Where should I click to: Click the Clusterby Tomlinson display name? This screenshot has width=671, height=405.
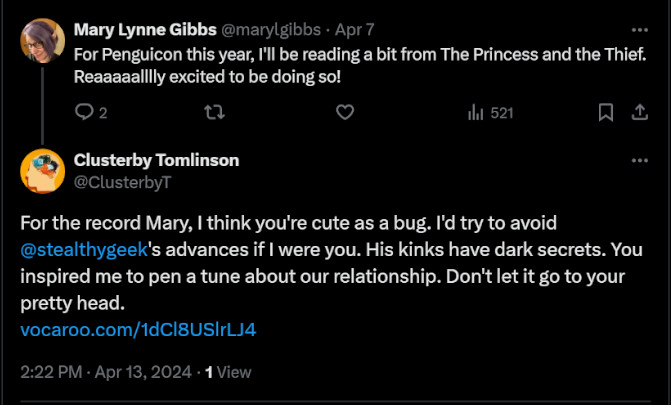coord(156,160)
